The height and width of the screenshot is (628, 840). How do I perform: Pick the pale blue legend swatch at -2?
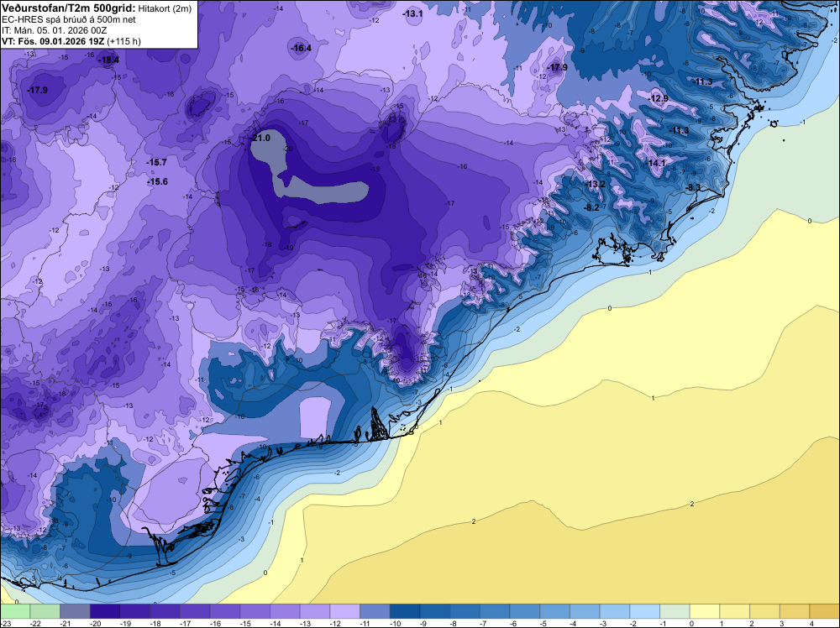point(645,610)
